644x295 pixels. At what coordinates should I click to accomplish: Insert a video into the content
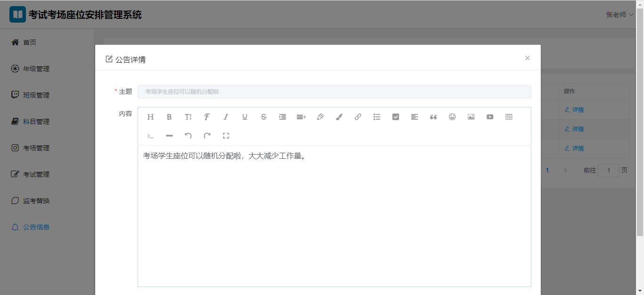pos(490,117)
